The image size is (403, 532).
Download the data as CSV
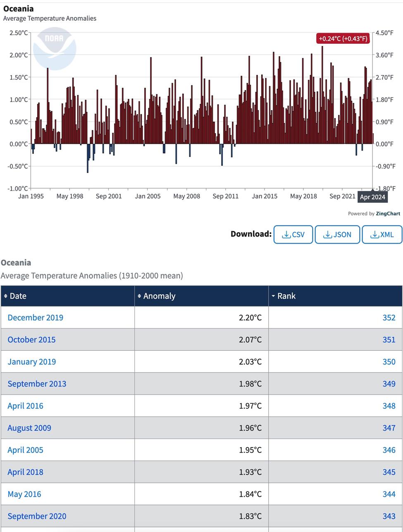[x=293, y=235]
